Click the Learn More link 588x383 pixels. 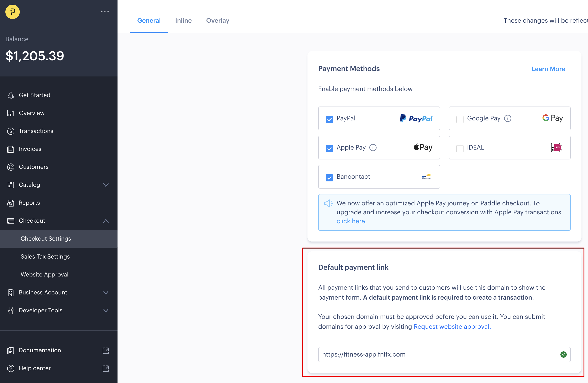(x=548, y=69)
